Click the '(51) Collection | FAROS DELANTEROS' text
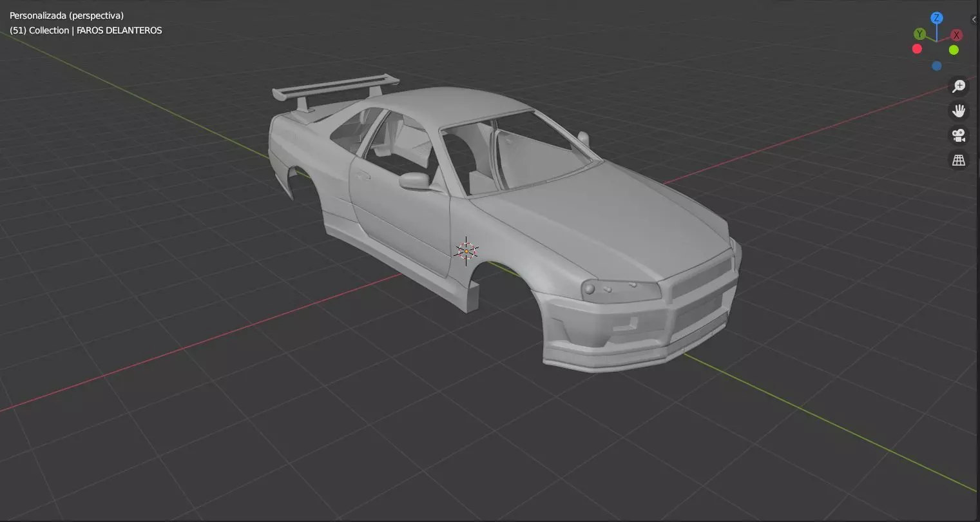Viewport: 980px width, 522px height. coord(86,30)
